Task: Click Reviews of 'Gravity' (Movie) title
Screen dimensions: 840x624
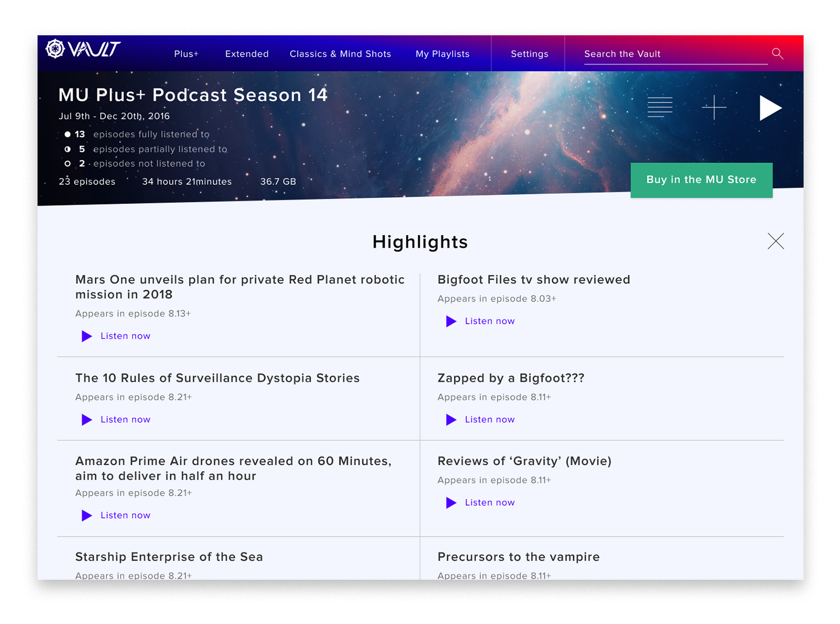Action: tap(524, 461)
